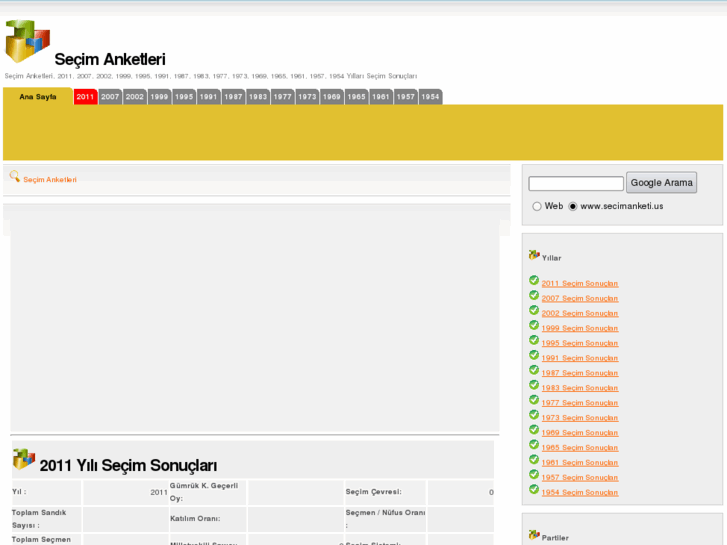Open the 2002 Seçim Sonuçları link
The height and width of the screenshot is (545, 727).
[x=580, y=313]
